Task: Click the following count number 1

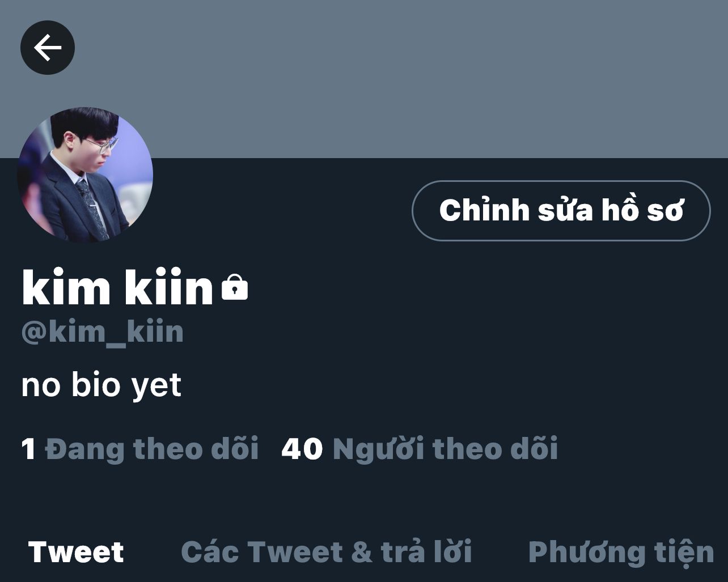Action: 28,449
